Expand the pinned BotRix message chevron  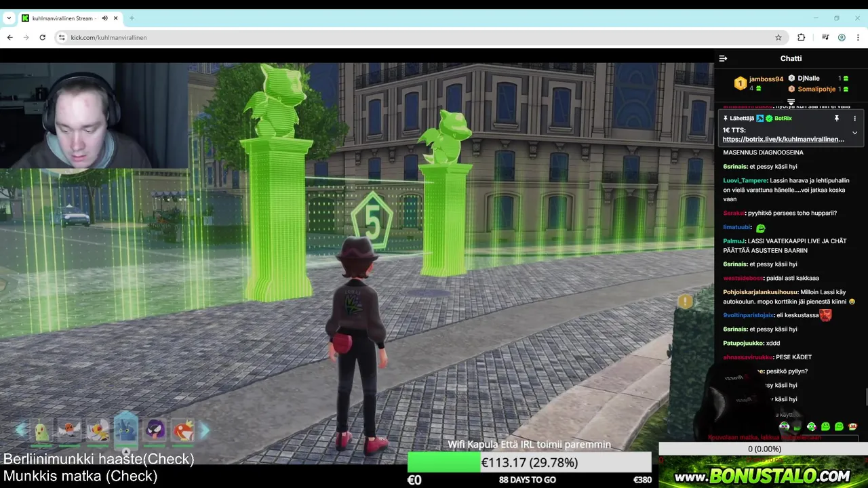[854, 133]
